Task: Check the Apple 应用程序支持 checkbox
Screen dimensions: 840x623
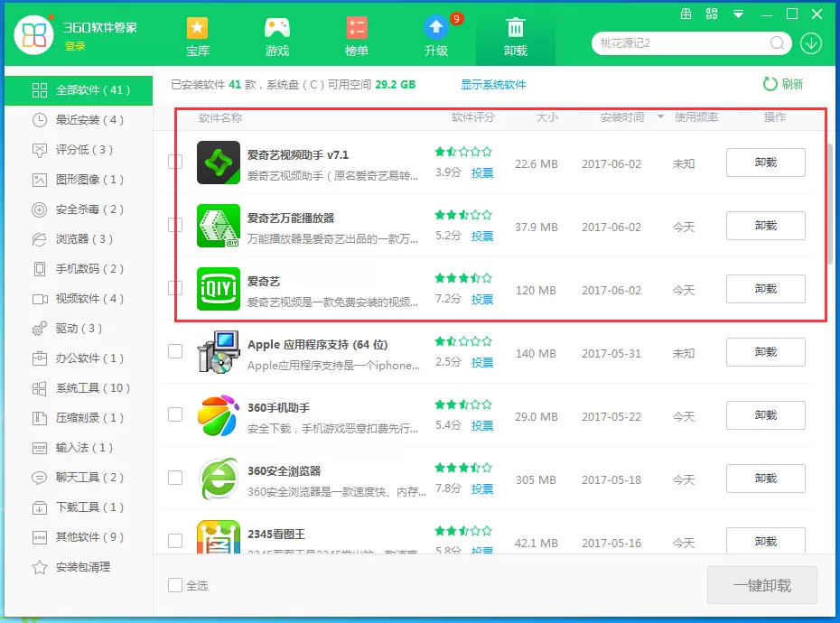Action: coord(175,351)
